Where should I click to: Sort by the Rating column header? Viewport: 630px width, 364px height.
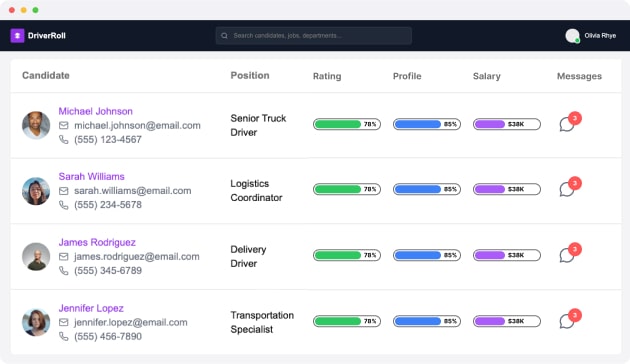point(327,76)
